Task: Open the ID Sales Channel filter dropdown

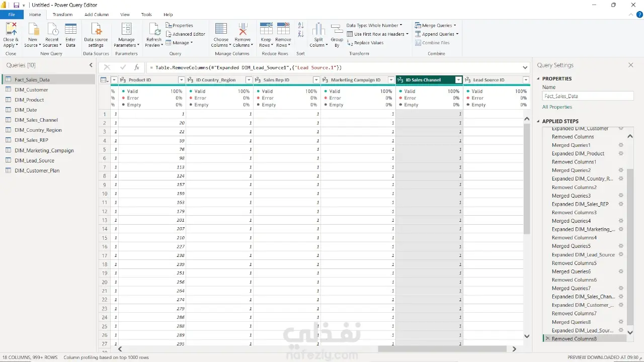Action: [x=458, y=80]
